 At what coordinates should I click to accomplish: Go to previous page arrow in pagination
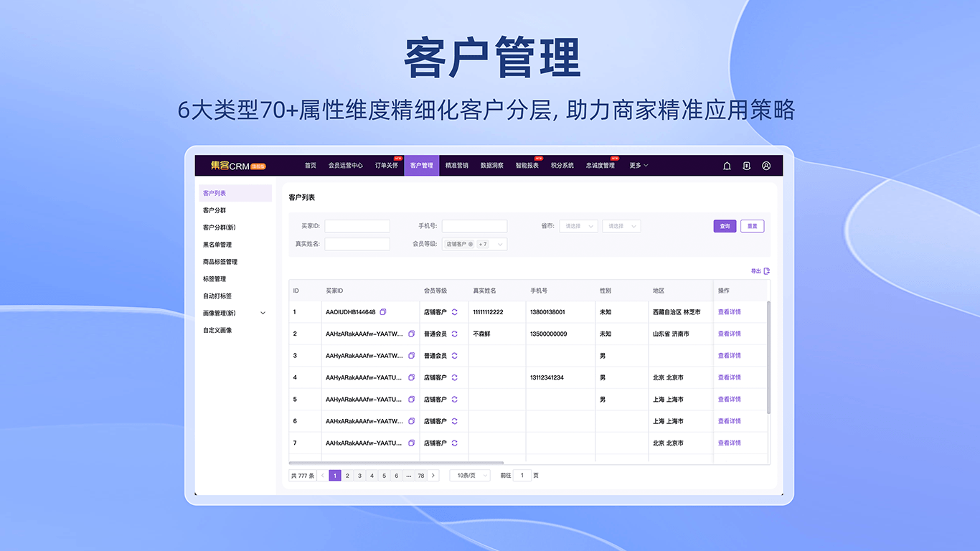point(323,476)
